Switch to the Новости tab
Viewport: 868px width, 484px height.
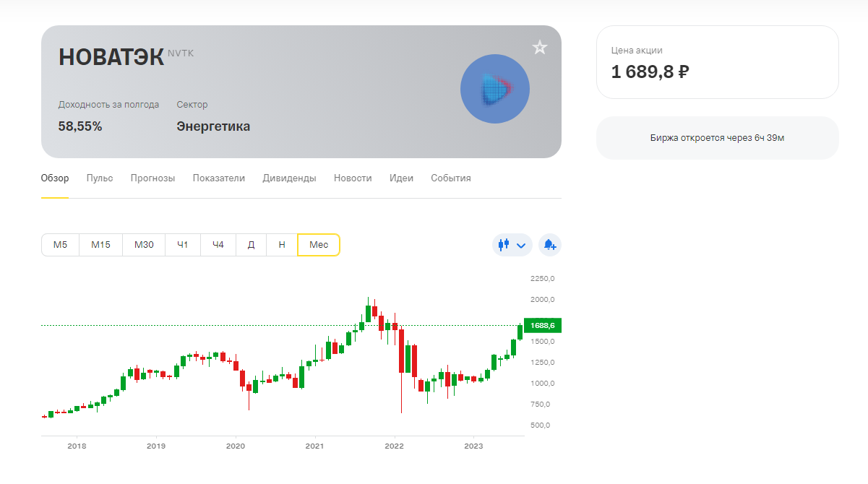tap(353, 178)
